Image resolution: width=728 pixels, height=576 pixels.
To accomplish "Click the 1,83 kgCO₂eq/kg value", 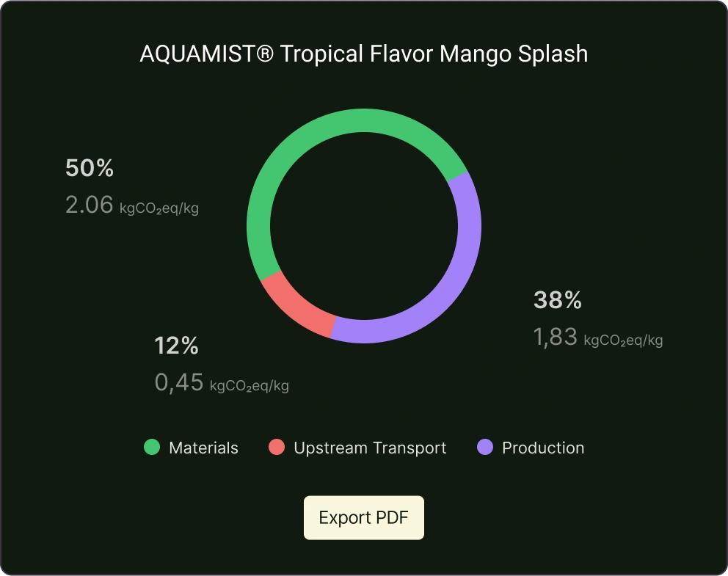I will point(598,337).
